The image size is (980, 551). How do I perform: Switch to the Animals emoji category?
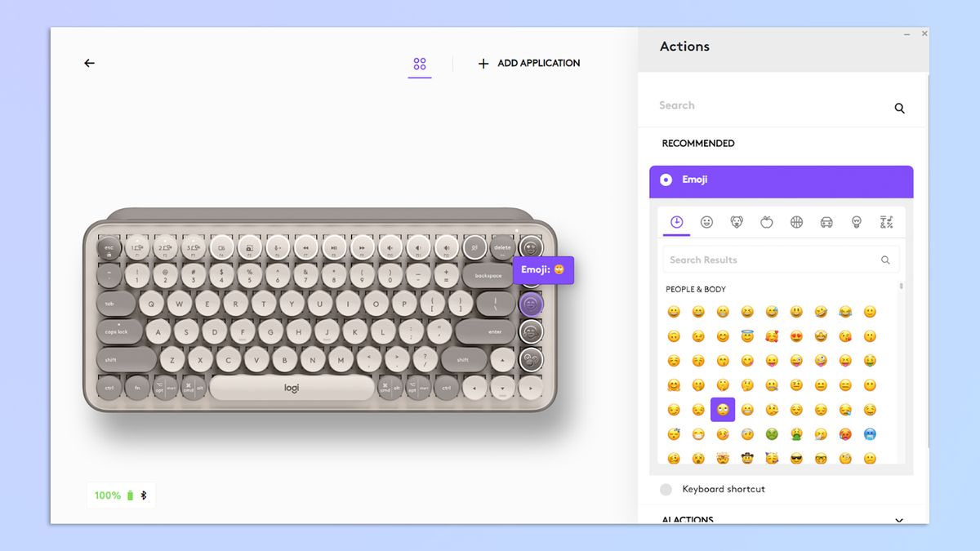click(737, 222)
